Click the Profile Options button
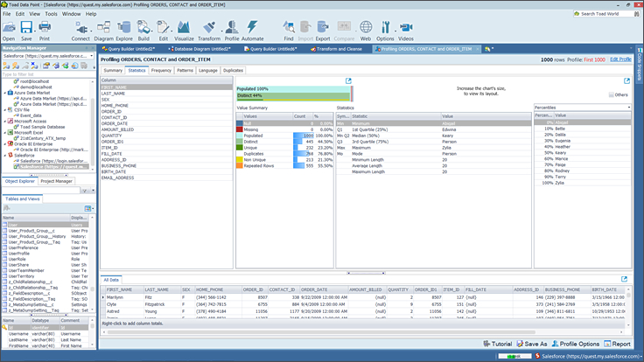 pyautogui.click(x=575, y=344)
